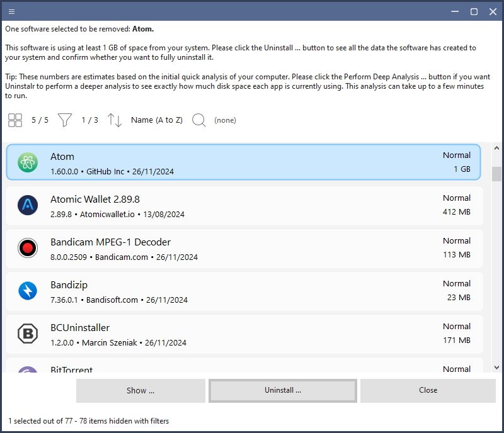This screenshot has width=504, height=433.
Task: Select the BitTorrent entry
Action: [244, 366]
